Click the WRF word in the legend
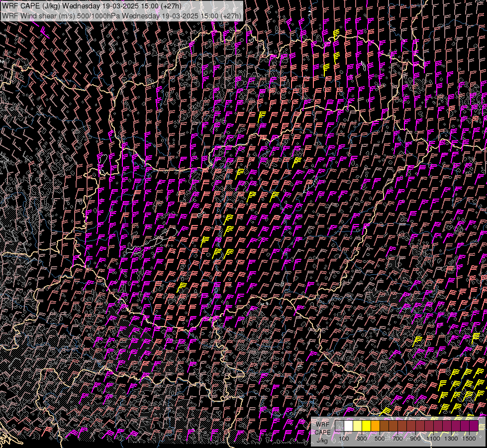 (323, 425)
